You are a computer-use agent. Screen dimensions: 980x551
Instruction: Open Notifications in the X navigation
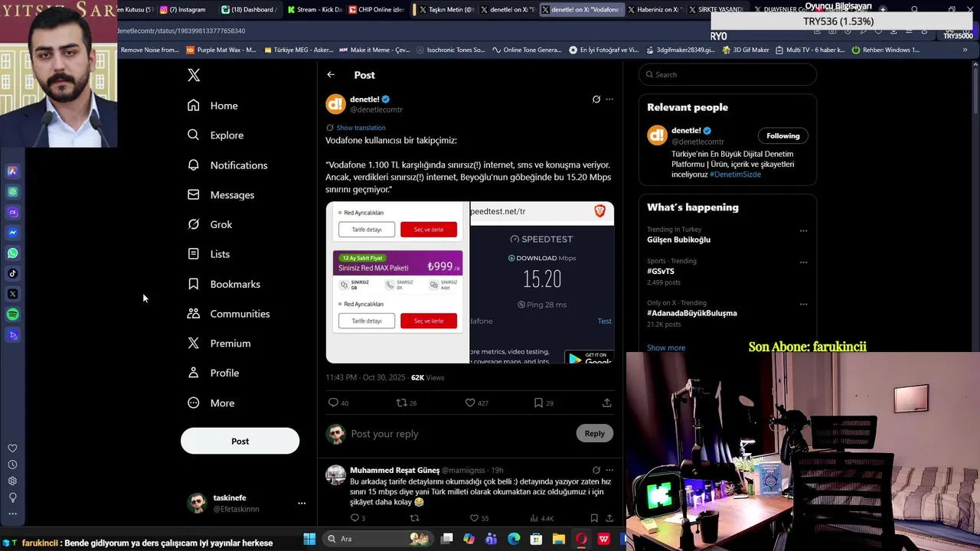click(x=227, y=165)
